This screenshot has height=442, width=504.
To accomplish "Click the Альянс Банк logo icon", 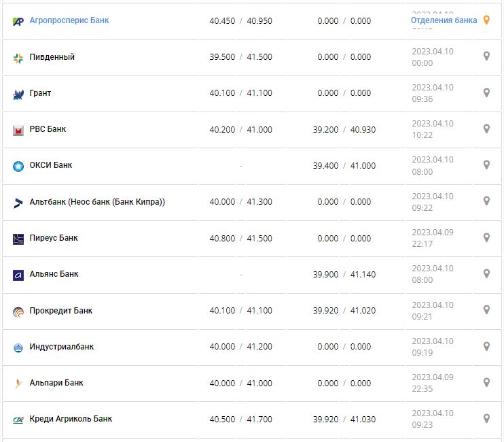I will coord(18,275).
